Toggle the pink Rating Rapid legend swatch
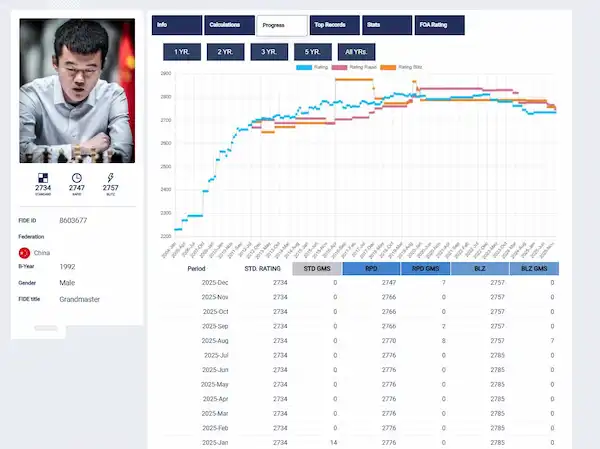Viewport: 600px width, 449px height. [x=339, y=67]
